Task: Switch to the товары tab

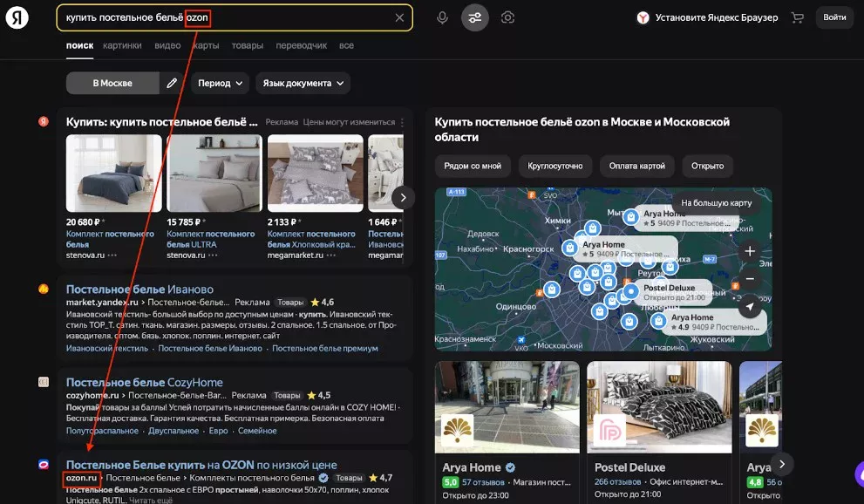Action: [248, 45]
